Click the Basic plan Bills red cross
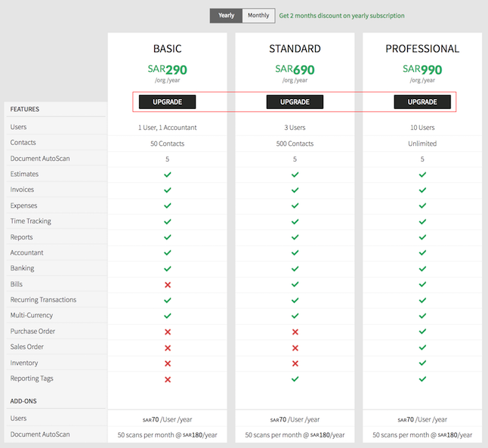Image resolution: width=488 pixels, height=448 pixels. [168, 285]
